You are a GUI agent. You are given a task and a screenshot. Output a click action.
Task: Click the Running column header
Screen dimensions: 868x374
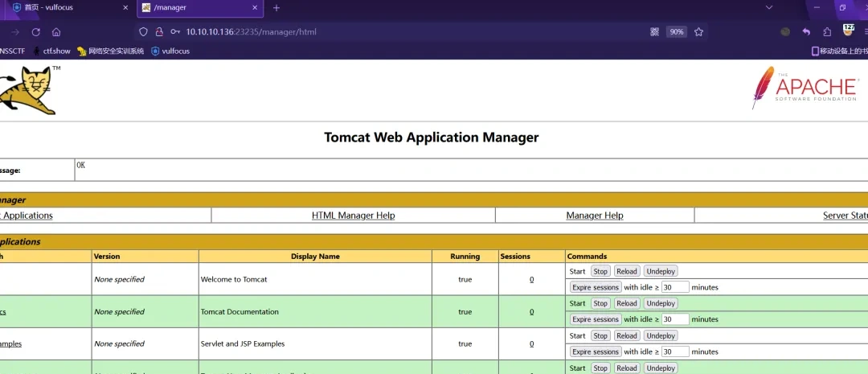pos(465,257)
